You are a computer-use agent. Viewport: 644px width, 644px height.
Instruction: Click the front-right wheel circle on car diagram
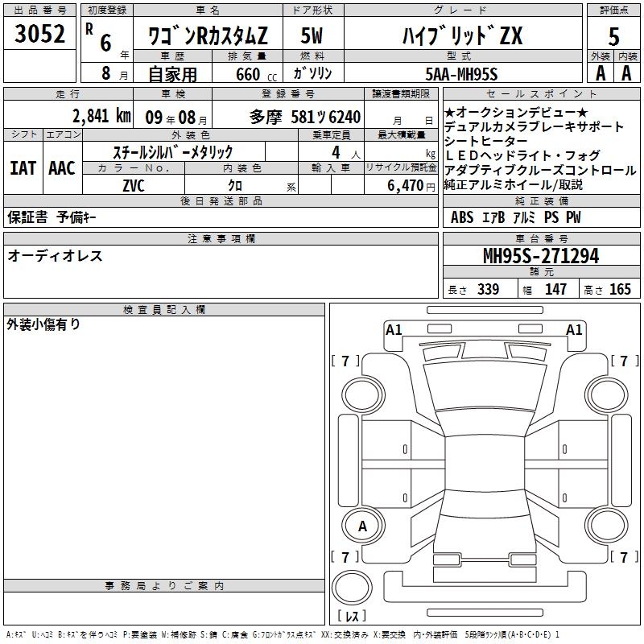click(607, 392)
